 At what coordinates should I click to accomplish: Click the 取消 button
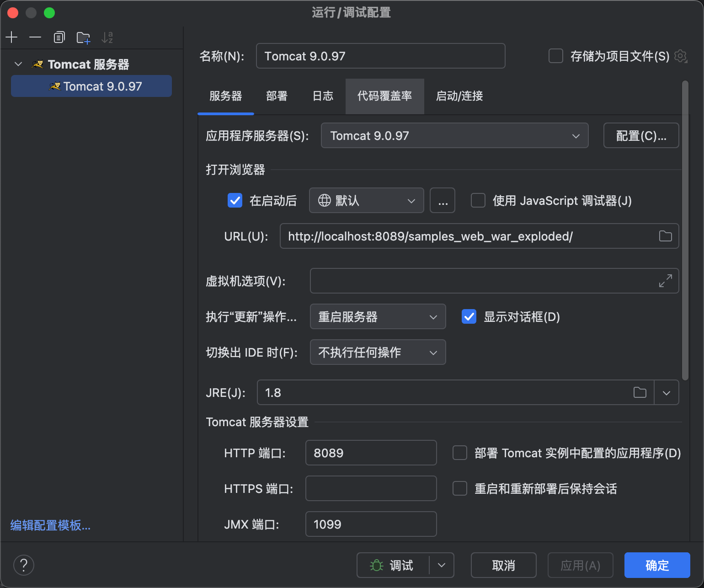504,565
